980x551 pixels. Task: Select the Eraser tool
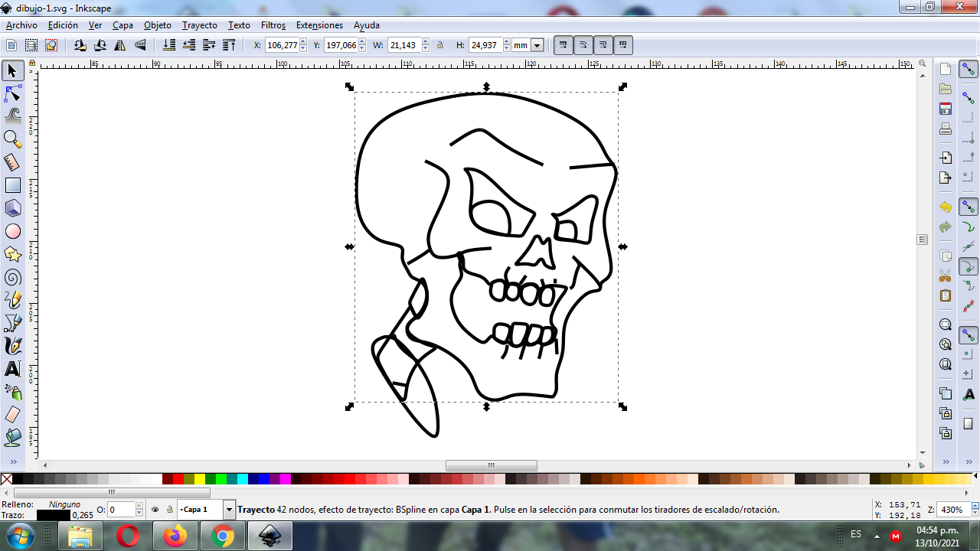(12, 415)
